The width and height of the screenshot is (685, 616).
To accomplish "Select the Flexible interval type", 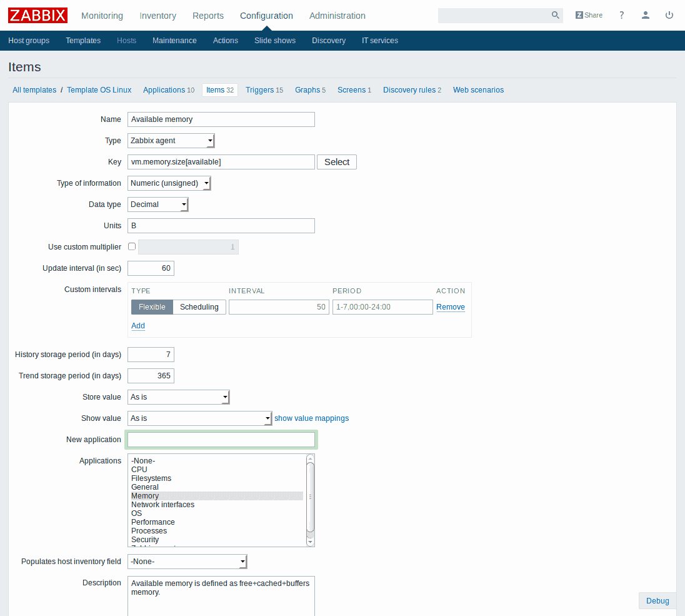I will [x=152, y=307].
